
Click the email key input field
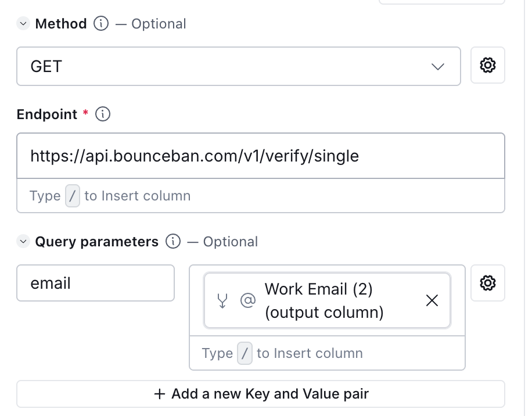95,283
